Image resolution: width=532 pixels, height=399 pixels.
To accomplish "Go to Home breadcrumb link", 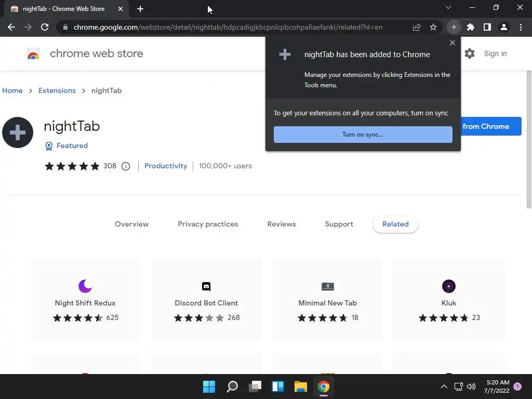I will tap(12, 90).
